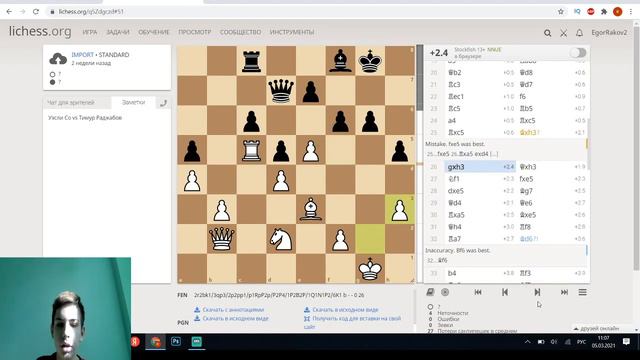Open the green app icon in taskbar
The height and width of the screenshot is (360, 640).
point(196,341)
